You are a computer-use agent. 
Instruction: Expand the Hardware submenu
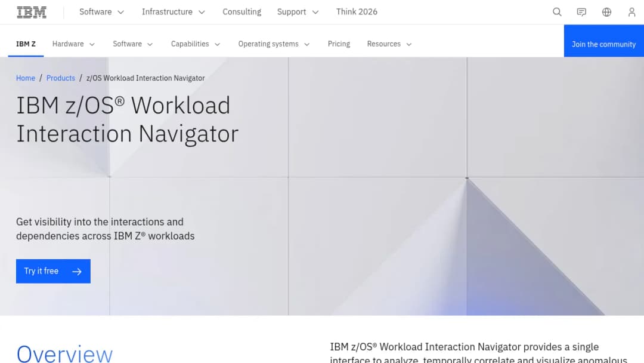click(73, 44)
